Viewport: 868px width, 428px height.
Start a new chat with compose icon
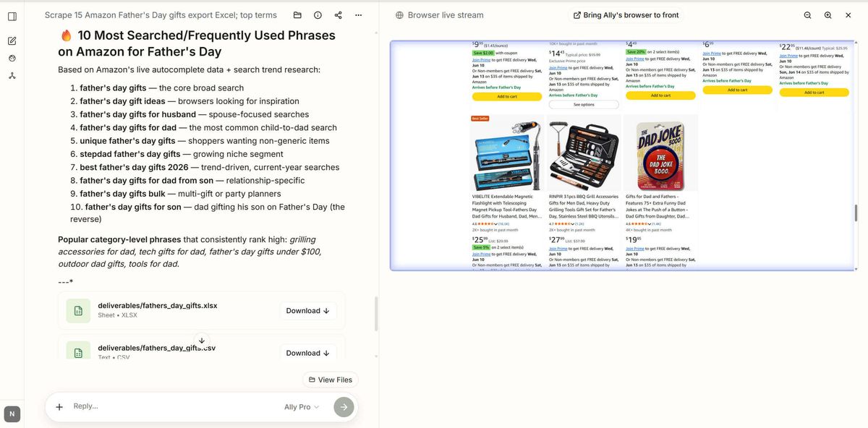pos(12,40)
